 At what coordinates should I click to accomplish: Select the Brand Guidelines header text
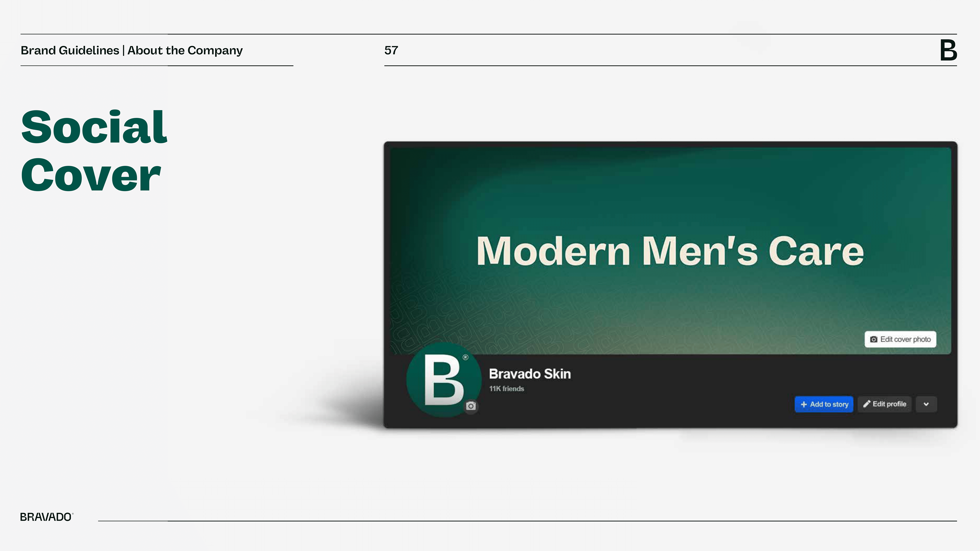coord(70,50)
